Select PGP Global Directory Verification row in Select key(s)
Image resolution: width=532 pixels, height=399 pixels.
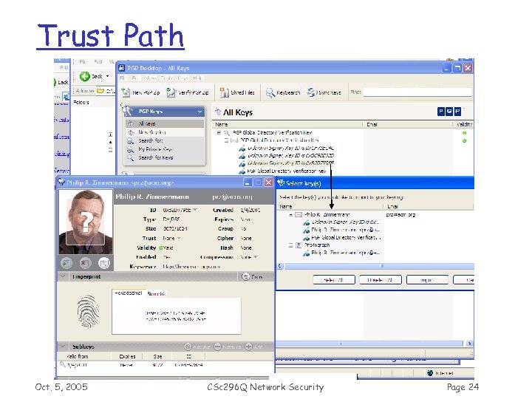(x=342, y=237)
